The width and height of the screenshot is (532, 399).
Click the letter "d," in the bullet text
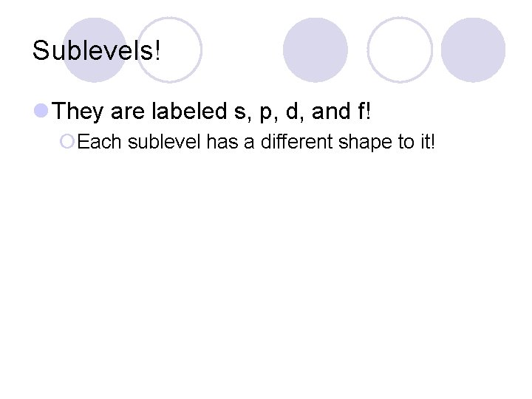(295, 112)
